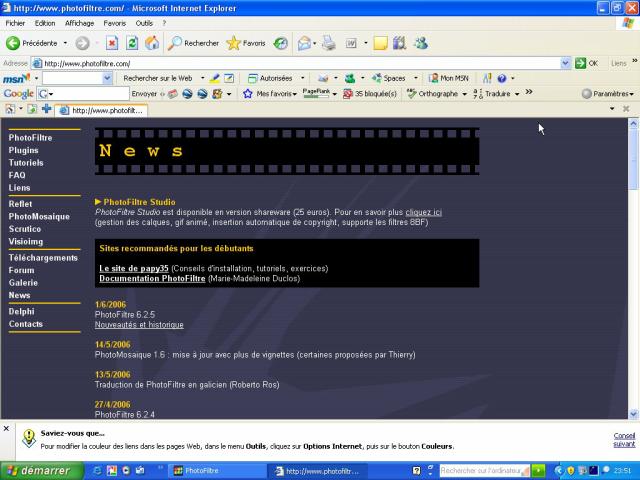Viewport: 640px width, 480px height.
Task: Click the Mon MSN button
Action: point(448,78)
